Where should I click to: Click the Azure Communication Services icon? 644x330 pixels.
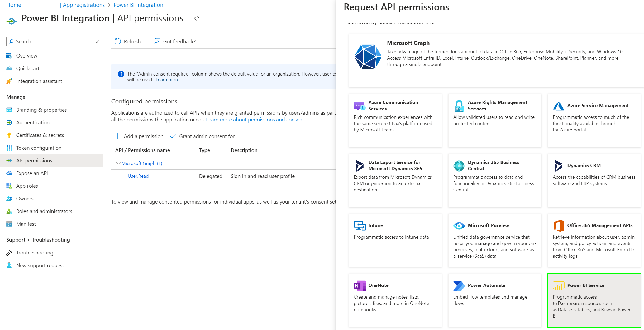click(359, 106)
